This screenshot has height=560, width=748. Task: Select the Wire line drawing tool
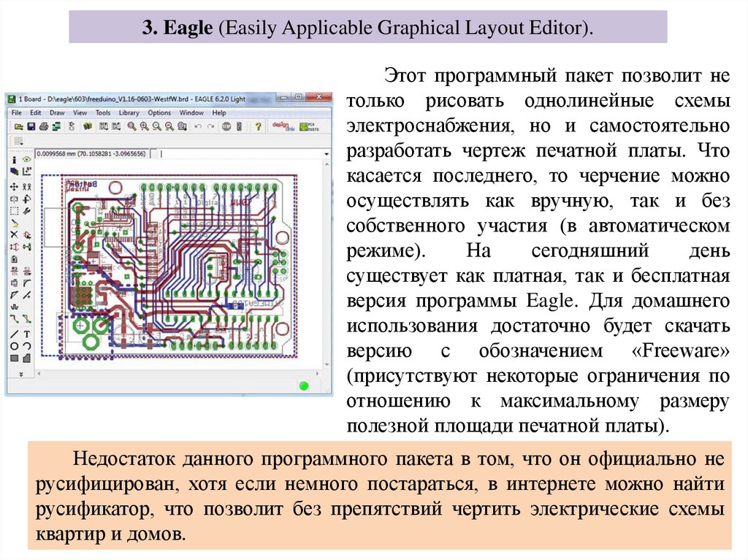(x=14, y=334)
